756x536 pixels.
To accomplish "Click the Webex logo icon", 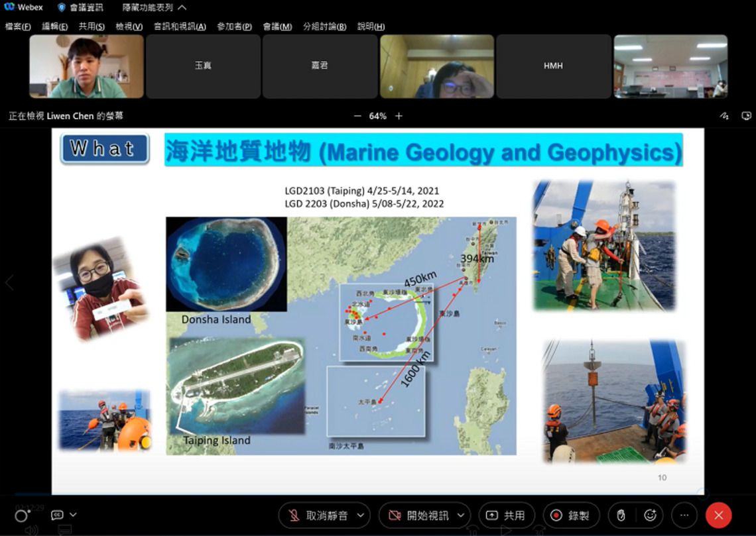I will (10, 7).
